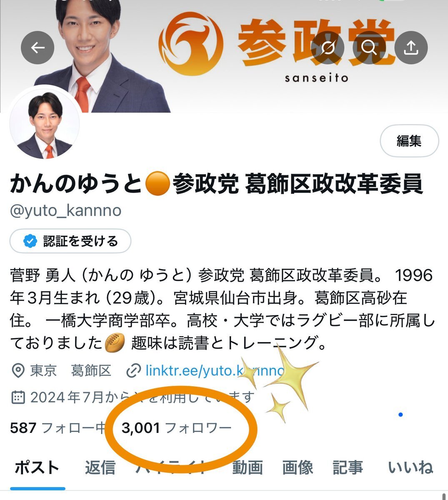The width and height of the screenshot is (448, 500).
Task: Switch to the 返信 replies tab
Action: click(100, 467)
